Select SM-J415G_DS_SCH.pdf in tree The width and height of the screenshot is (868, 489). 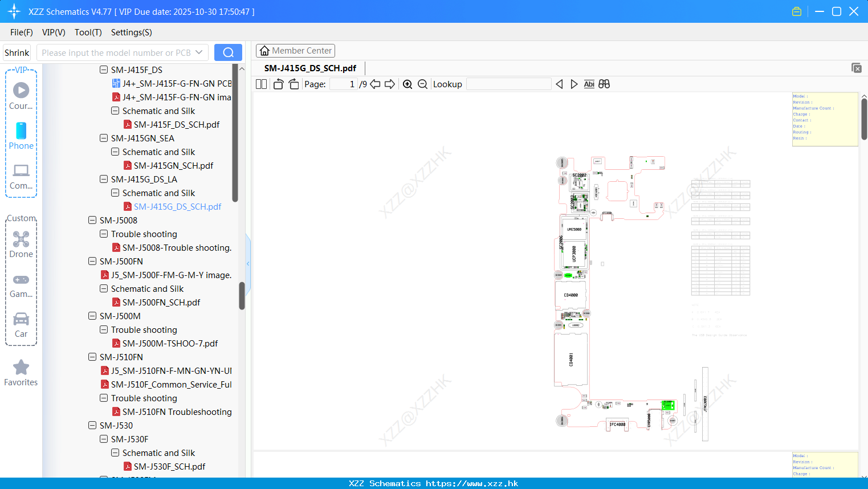point(172,206)
